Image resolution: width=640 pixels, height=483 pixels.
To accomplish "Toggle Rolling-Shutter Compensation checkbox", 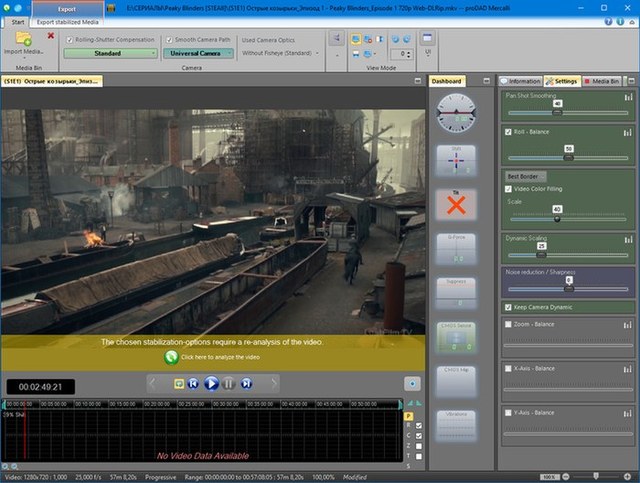I will 69,39.
